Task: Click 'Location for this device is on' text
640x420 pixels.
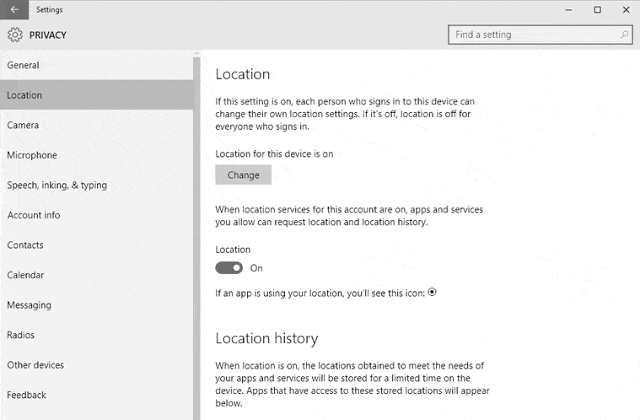Action: (274, 154)
